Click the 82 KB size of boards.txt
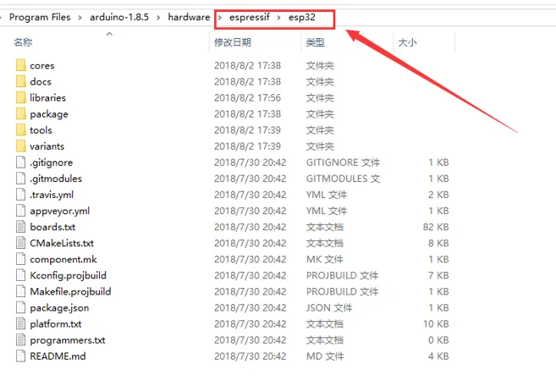 point(436,227)
